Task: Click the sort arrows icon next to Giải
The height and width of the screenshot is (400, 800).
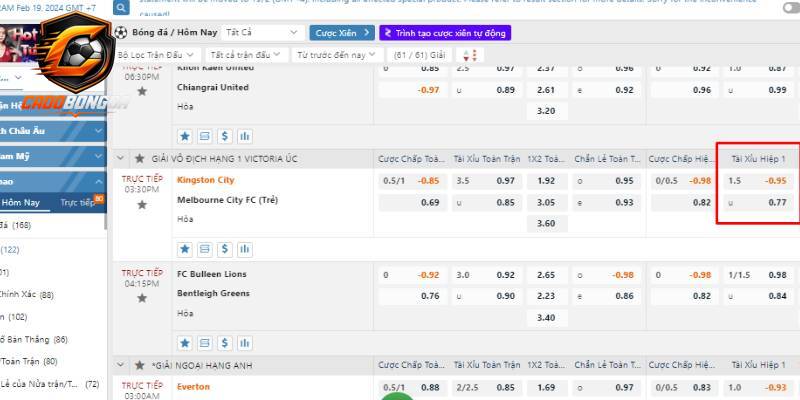Action: tap(470, 55)
